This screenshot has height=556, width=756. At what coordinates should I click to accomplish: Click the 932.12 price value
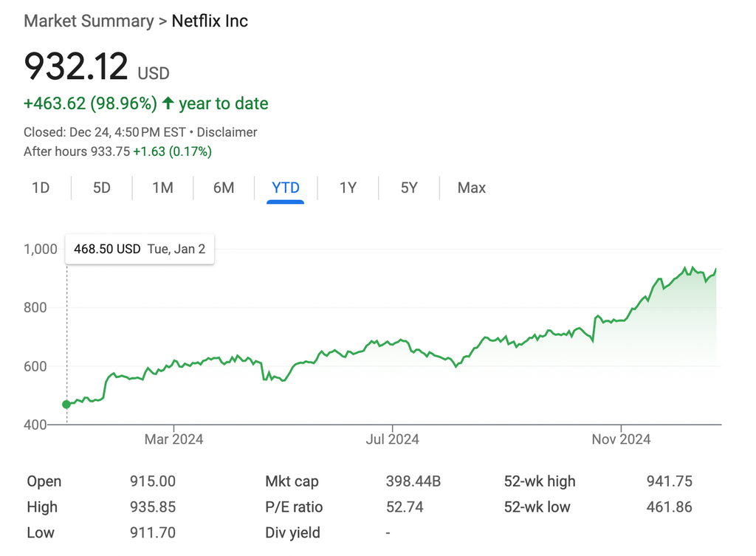[x=76, y=66]
